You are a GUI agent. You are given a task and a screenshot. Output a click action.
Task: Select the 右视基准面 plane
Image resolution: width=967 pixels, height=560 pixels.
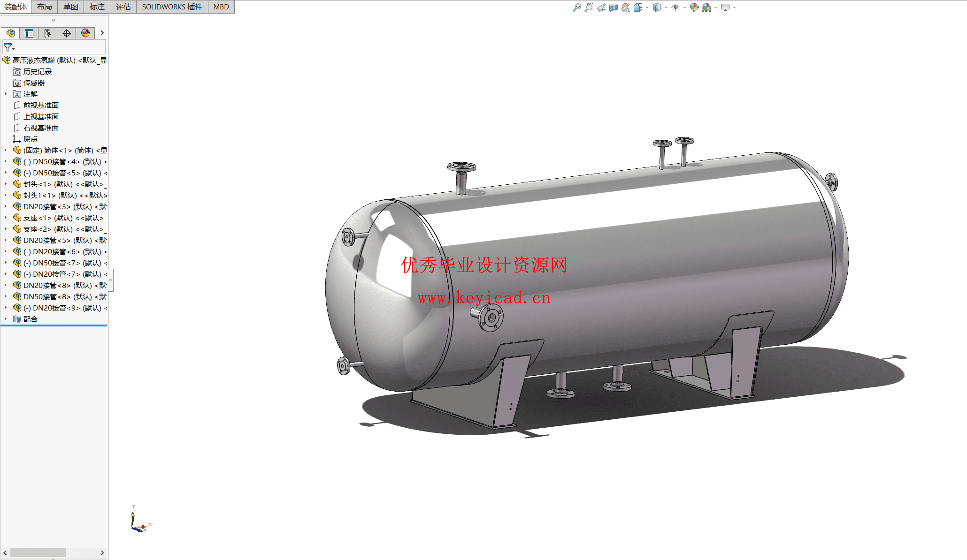click(x=36, y=128)
